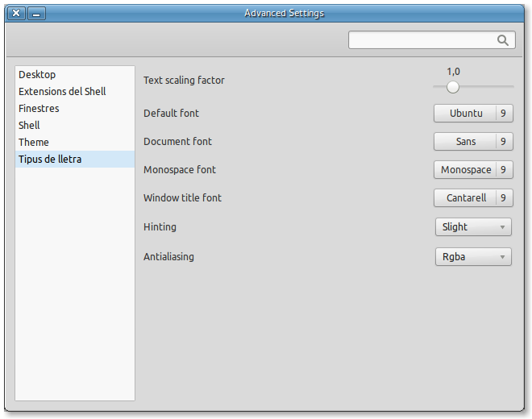This screenshot has width=532, height=419.
Task: Expand the Antialiasing Rgba dropdown
Action: point(472,257)
